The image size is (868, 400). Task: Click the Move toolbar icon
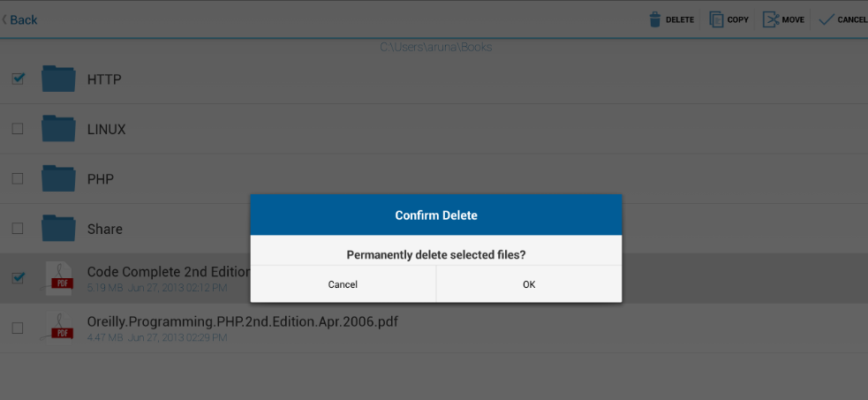[x=771, y=20]
